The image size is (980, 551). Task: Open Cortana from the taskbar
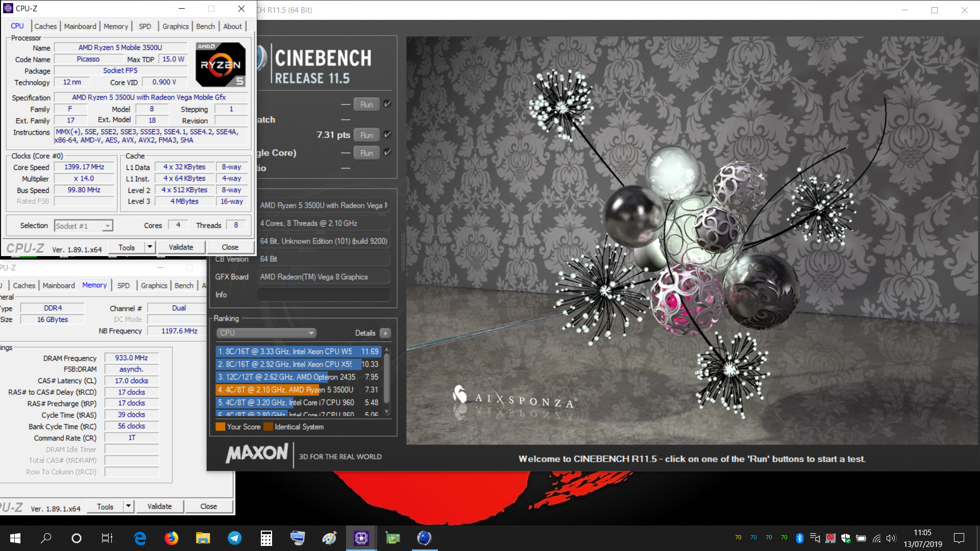[x=77, y=538]
